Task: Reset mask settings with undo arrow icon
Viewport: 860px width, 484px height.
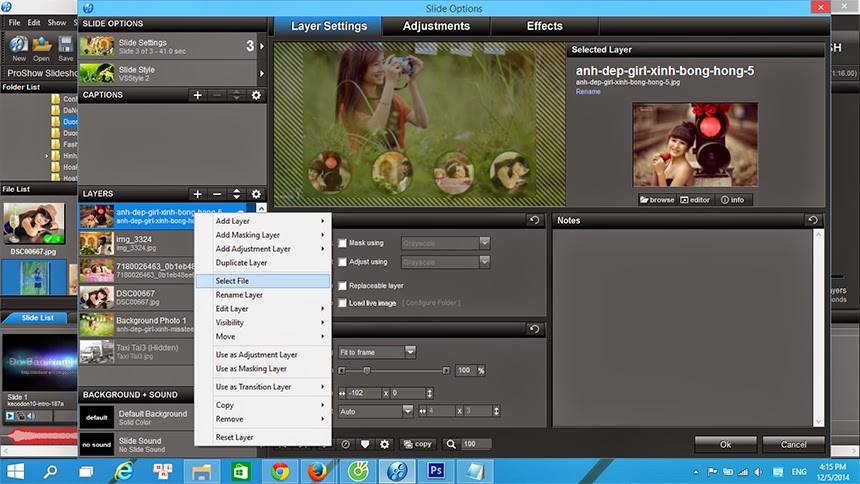Action: click(534, 220)
